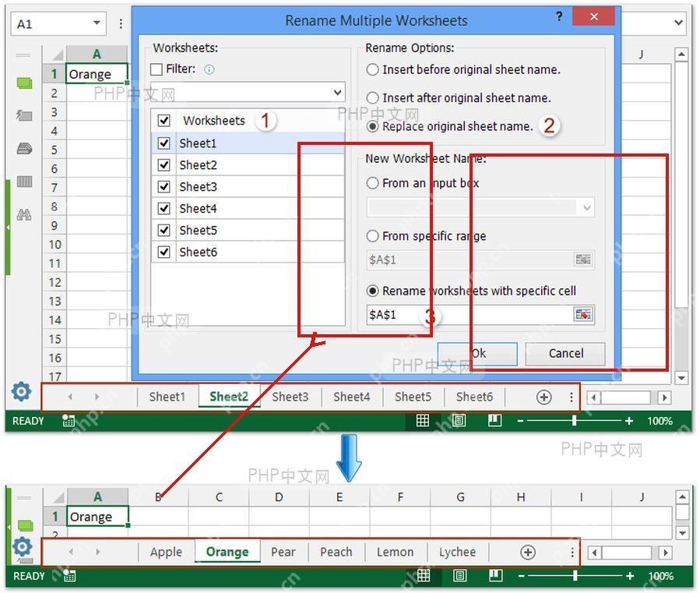Open the binoculars Find and Replace pane icon
Screen dimensions: 700x593
click(24, 214)
